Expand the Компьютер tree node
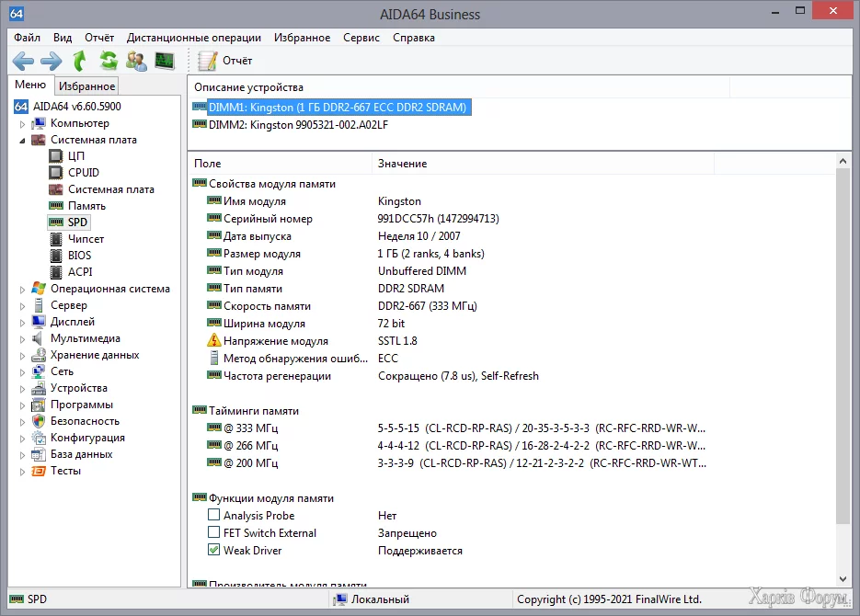The image size is (860, 616). point(23,123)
